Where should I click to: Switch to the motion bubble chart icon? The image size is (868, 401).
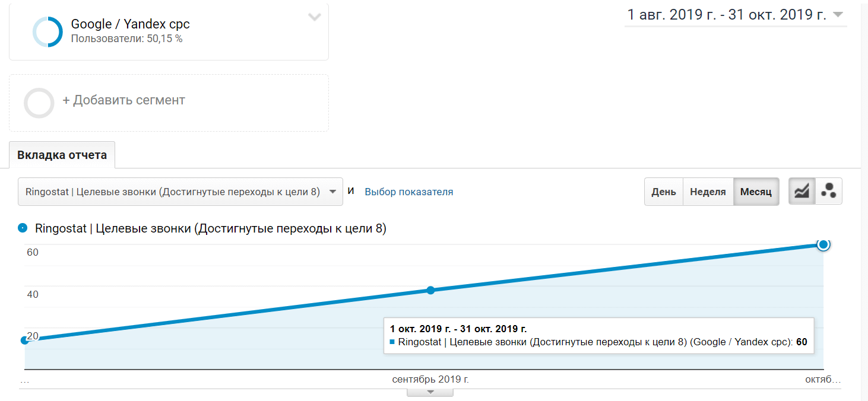pos(828,191)
